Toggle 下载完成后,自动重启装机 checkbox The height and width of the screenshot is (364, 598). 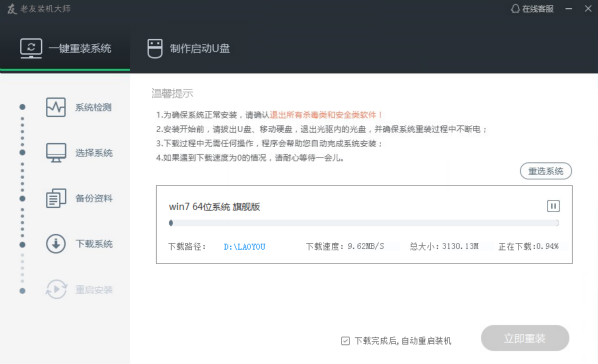coord(345,340)
